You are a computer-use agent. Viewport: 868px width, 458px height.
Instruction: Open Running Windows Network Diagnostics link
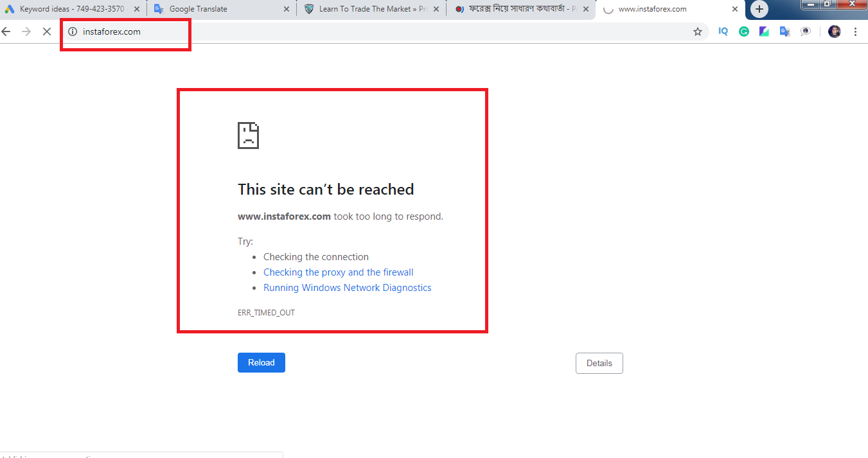(x=348, y=288)
